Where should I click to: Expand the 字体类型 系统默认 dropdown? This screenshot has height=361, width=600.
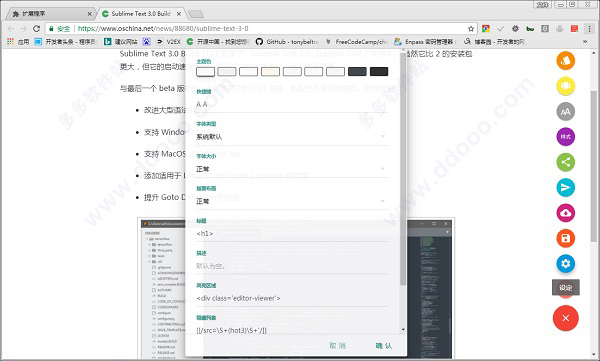coord(292,137)
